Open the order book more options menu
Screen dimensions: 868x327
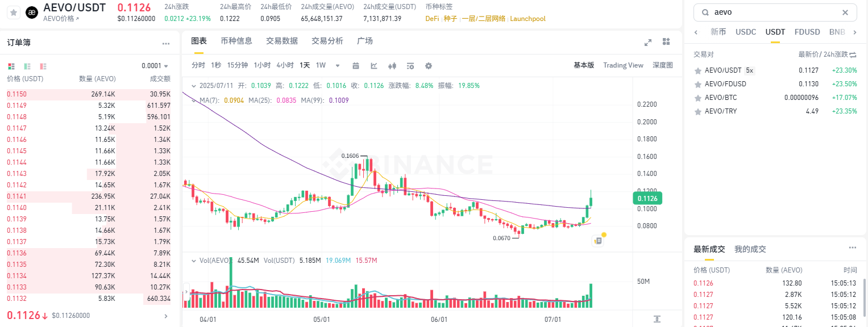[x=165, y=43]
